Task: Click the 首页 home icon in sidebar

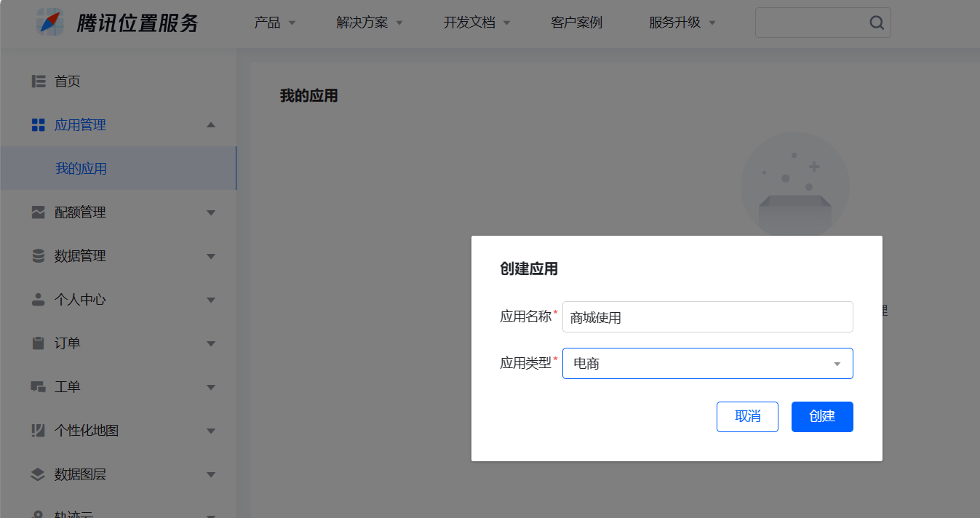Action: click(x=39, y=81)
